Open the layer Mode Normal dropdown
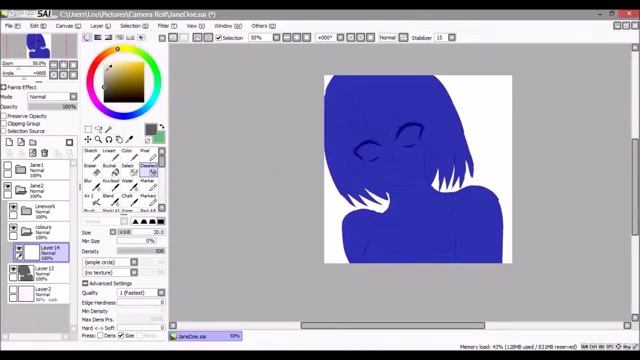Viewport: 640px width, 360px height. [x=73, y=97]
